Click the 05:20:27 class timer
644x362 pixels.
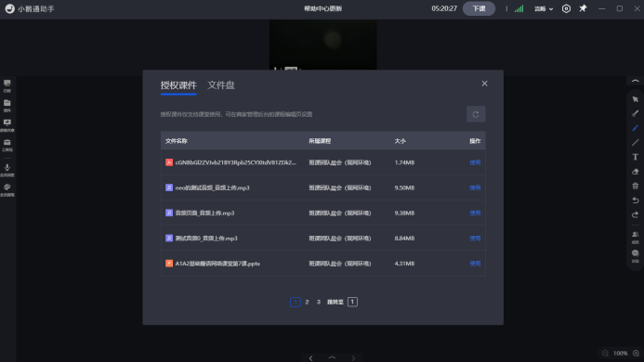click(444, 8)
